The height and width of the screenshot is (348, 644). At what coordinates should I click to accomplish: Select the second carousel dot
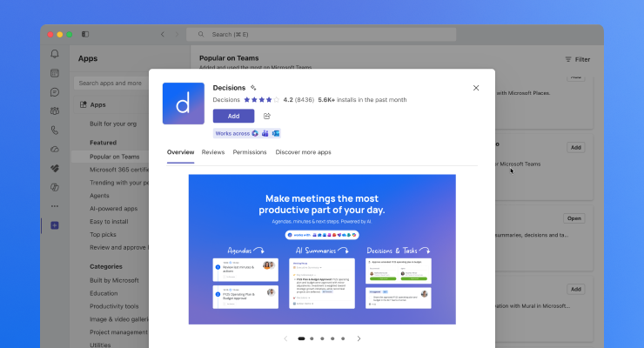coord(312,338)
